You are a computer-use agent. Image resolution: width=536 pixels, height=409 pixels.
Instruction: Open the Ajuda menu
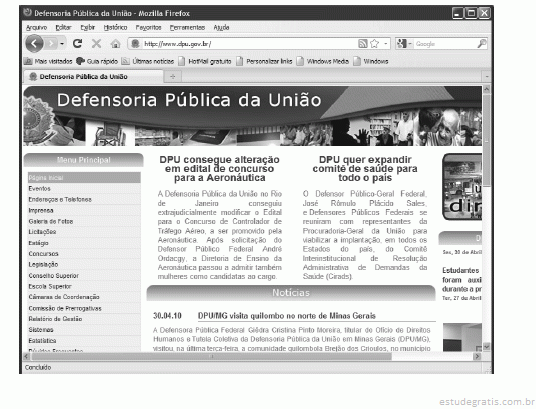221,27
